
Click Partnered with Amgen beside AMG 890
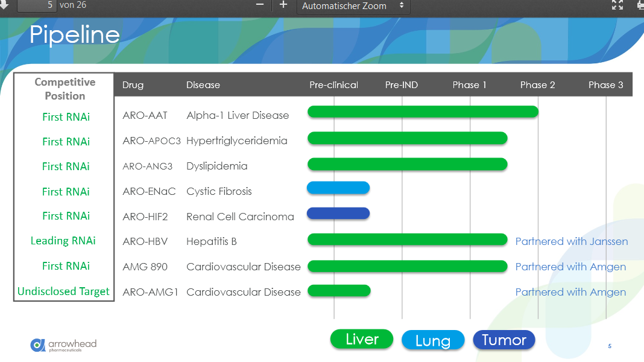570,267
